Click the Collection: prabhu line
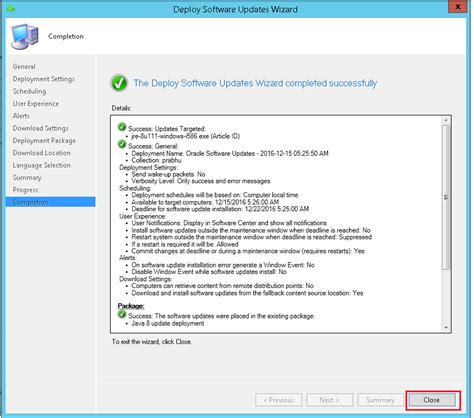 click(156, 160)
